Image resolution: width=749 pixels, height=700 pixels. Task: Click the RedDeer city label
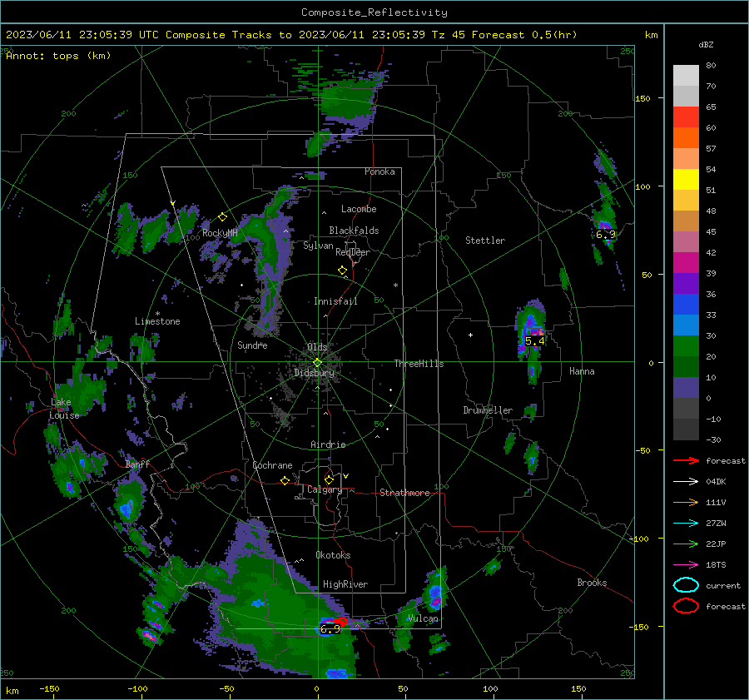click(353, 252)
